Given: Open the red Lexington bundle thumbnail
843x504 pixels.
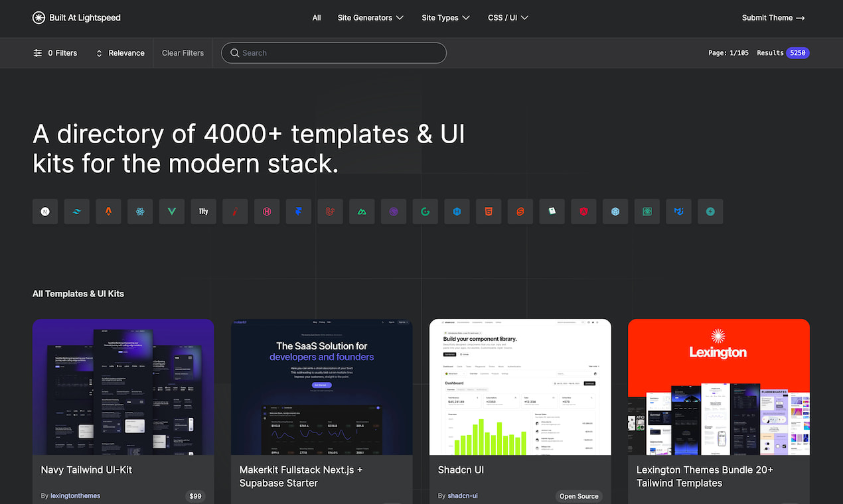Looking at the screenshot, I should tap(719, 387).
